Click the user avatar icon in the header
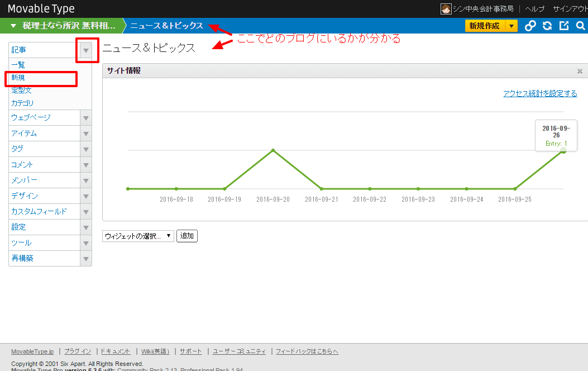This screenshot has height=371, width=588. [446, 8]
